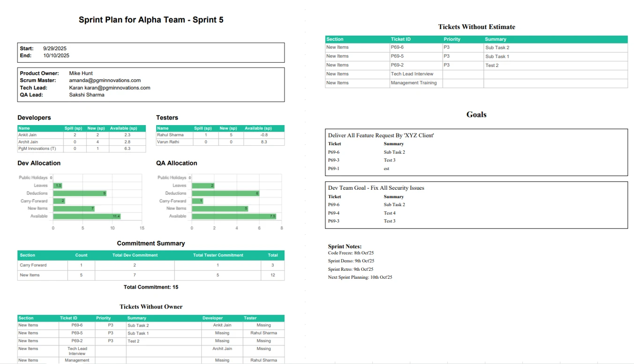Click the note 'Sprint Retro: 9th Oct'25'
Screen dimensions: 634x364
[x=350, y=269]
